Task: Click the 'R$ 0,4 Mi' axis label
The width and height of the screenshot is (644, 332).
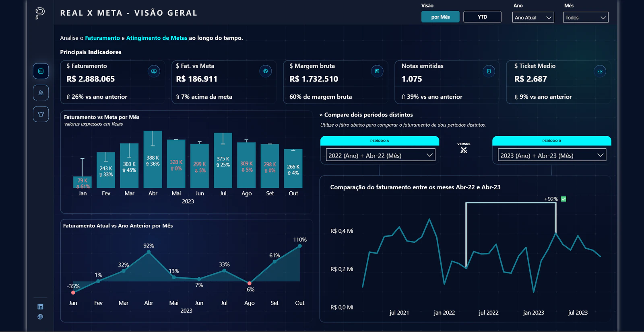Action: tap(342, 231)
